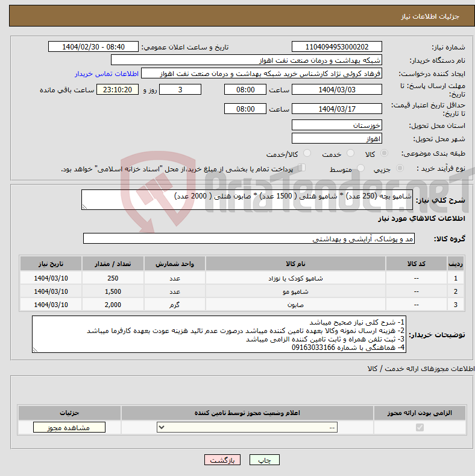Click the need number field 1104094953000202
This screenshot has height=476, width=475.
point(337,46)
